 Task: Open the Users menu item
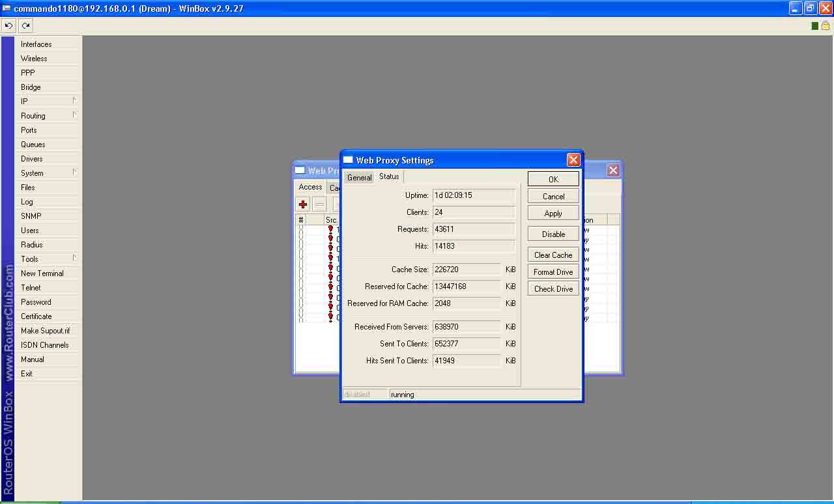click(x=48, y=230)
